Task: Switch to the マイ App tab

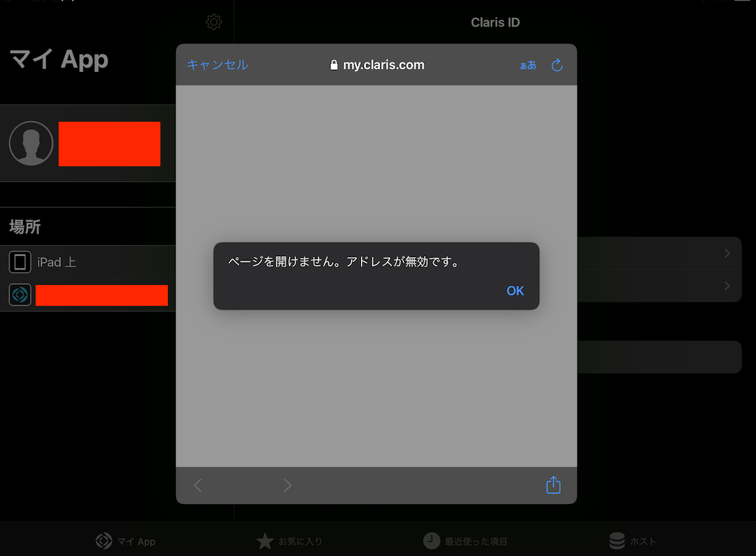Action: click(126, 541)
